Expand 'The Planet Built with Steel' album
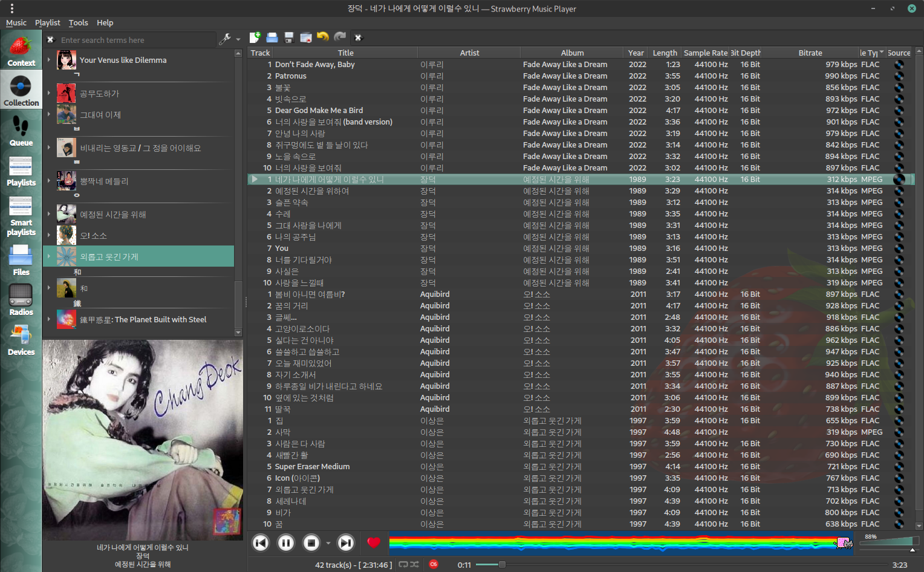The image size is (924, 572). (x=49, y=319)
